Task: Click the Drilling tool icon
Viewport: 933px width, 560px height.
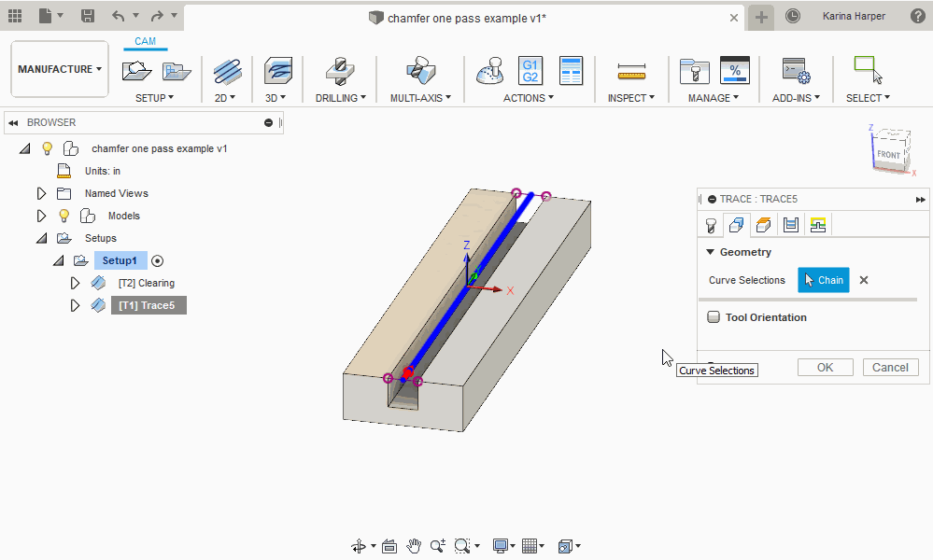Action: pyautogui.click(x=340, y=71)
